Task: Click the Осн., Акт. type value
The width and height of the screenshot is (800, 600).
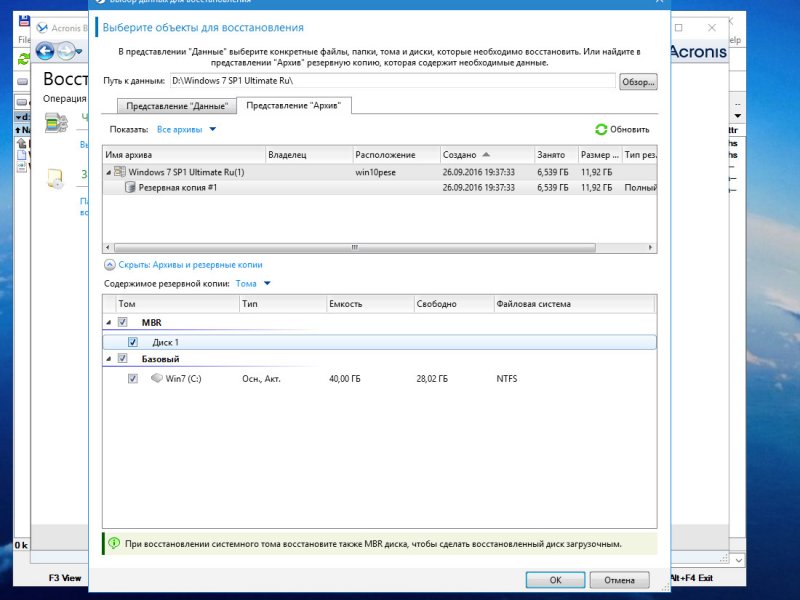Action: (x=261, y=379)
